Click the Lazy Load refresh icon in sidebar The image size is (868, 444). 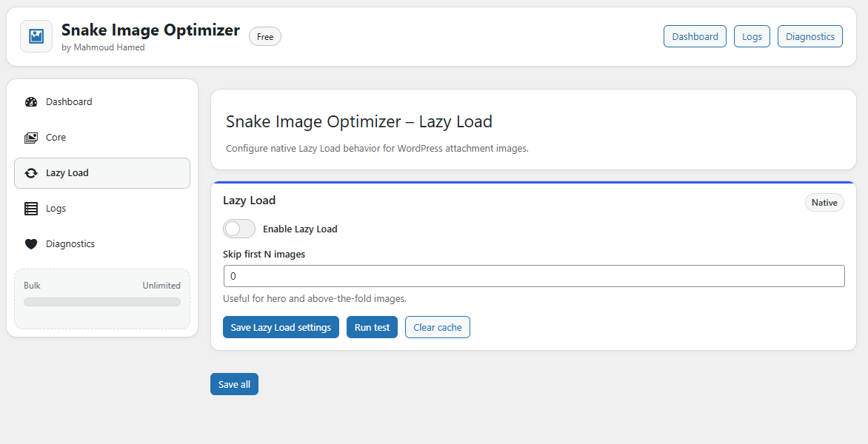tap(31, 173)
